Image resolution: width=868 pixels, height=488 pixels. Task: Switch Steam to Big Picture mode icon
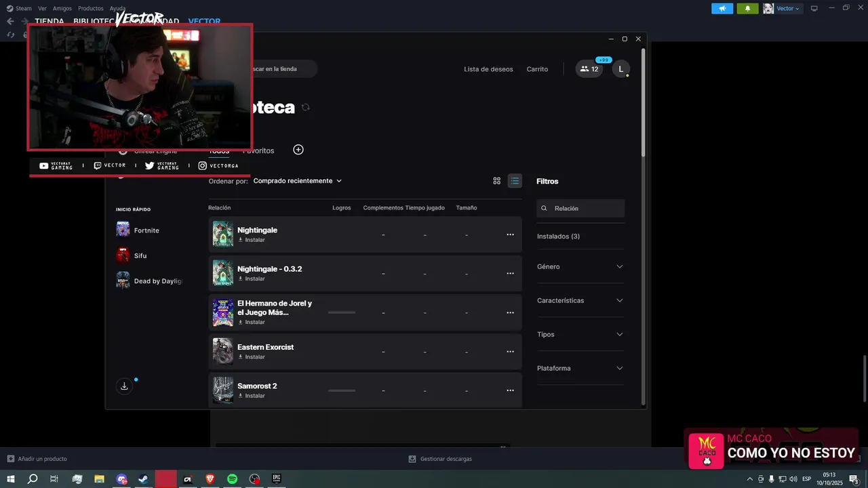(x=814, y=8)
